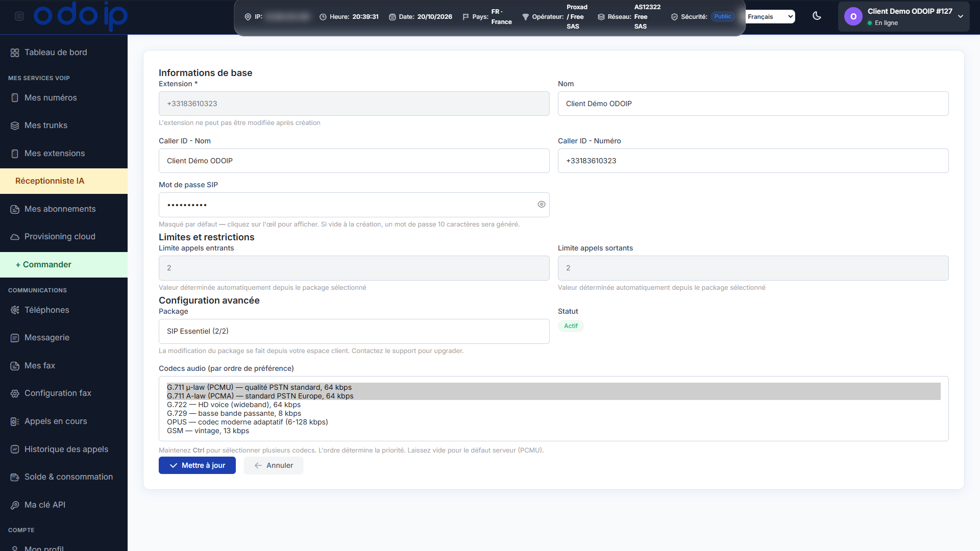This screenshot has width=980, height=551.
Task: Select GSM vintage codec option
Action: coord(553,431)
